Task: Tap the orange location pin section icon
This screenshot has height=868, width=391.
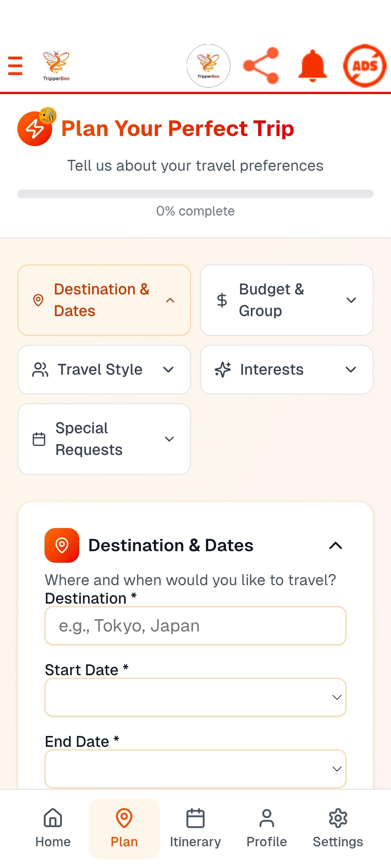Action: coord(62,545)
